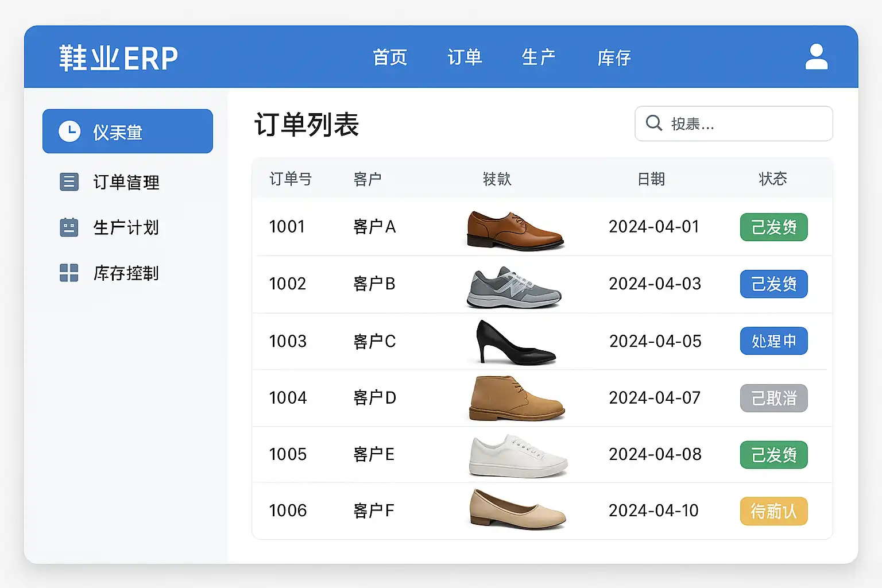Open 库存 from the top navigation
This screenshot has width=882, height=588.
[x=614, y=57]
